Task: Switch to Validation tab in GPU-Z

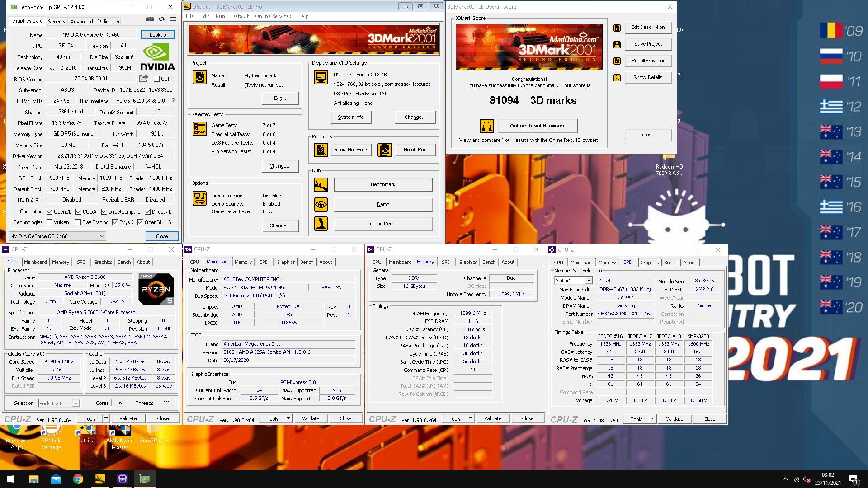Action: (108, 21)
